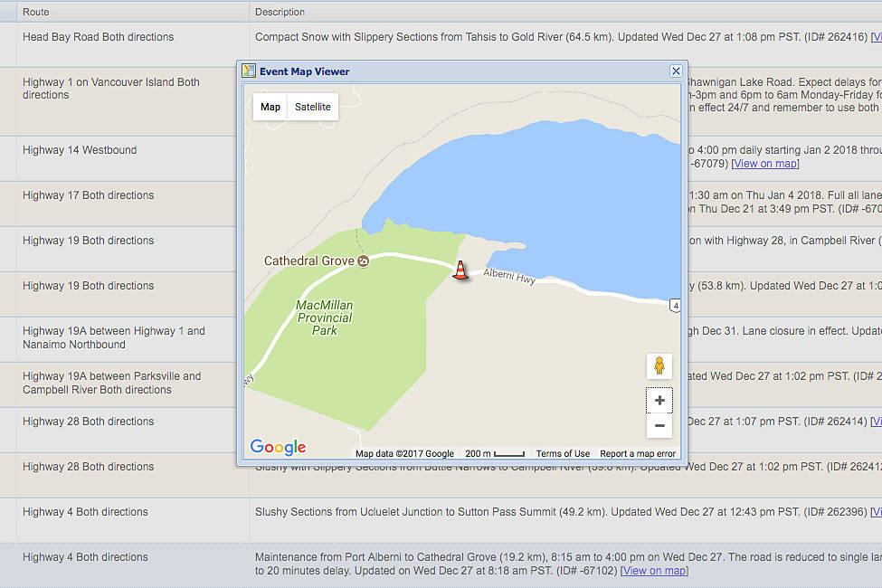Click the MacMillan Provincial Park label

(324, 318)
